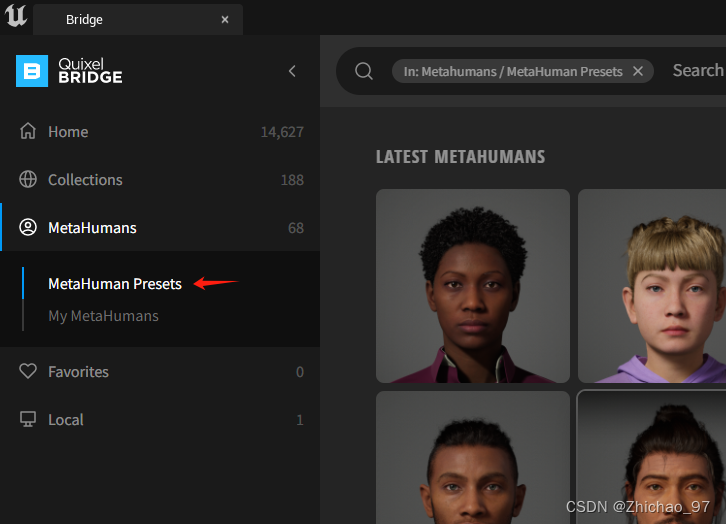The width and height of the screenshot is (726, 524).
Task: Open the MetaHuman with the top bun hairstyle
Action: point(652,457)
